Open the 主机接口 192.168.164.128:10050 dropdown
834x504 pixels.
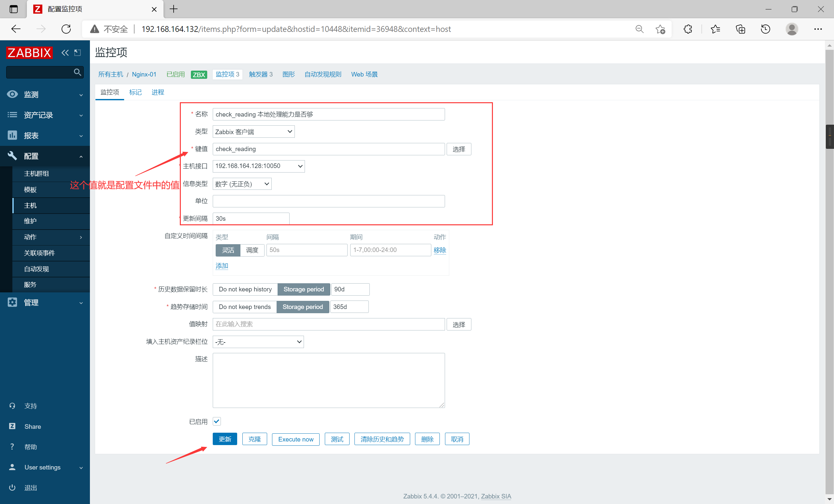258,166
